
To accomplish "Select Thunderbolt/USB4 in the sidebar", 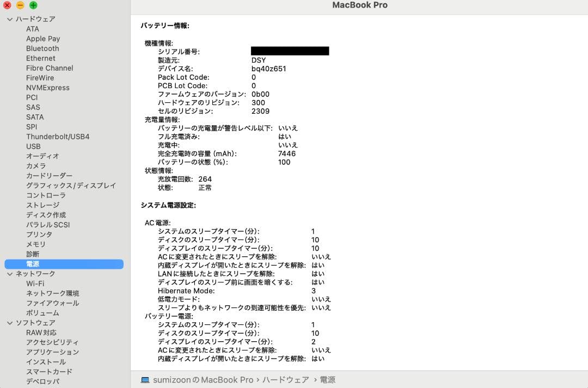I will point(57,137).
